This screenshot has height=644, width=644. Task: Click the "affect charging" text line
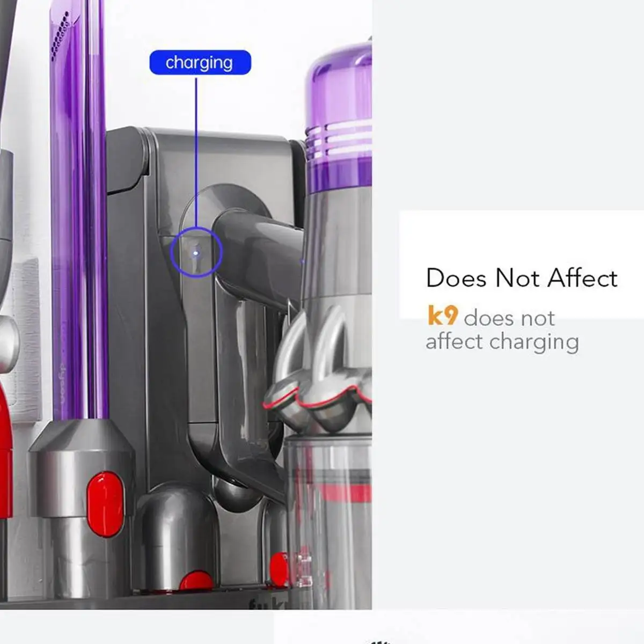tap(502, 342)
